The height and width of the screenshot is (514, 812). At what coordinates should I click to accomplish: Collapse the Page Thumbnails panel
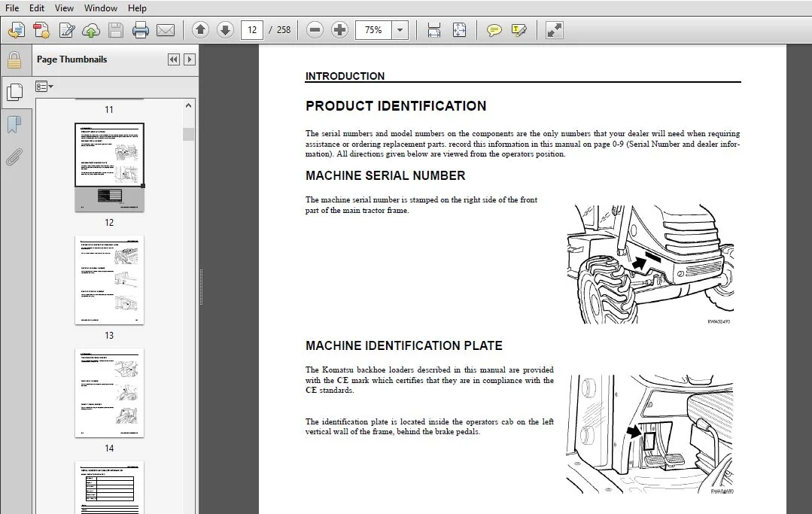(x=174, y=59)
